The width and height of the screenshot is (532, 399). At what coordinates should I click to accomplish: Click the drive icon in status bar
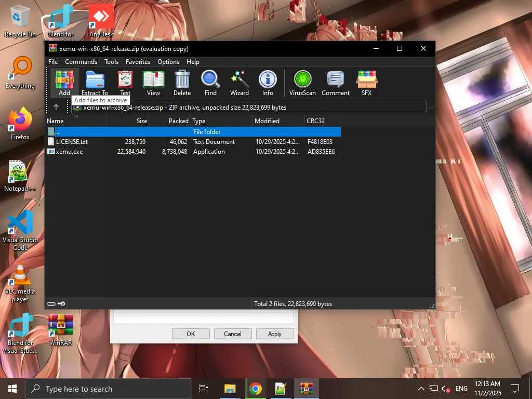(51, 303)
